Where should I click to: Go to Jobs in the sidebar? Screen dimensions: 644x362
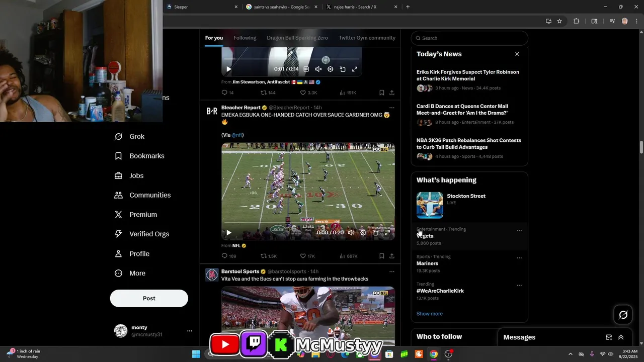(129, 175)
